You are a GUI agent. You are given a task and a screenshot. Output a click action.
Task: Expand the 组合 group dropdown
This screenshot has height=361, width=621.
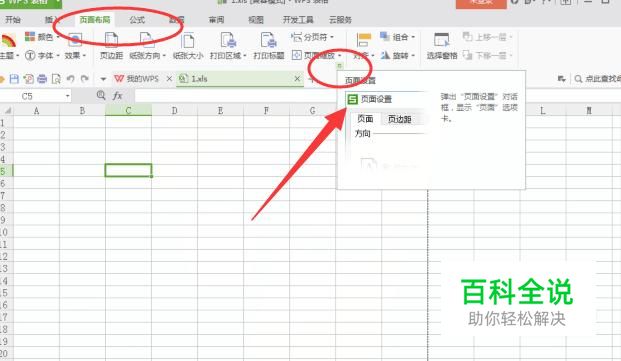coord(413,37)
